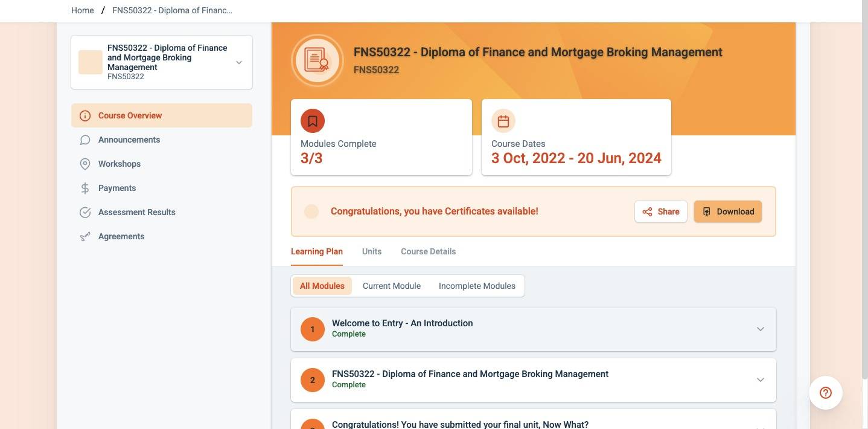Click the Workshops location pin icon
Viewport: 868px width, 429px height.
[x=85, y=164]
